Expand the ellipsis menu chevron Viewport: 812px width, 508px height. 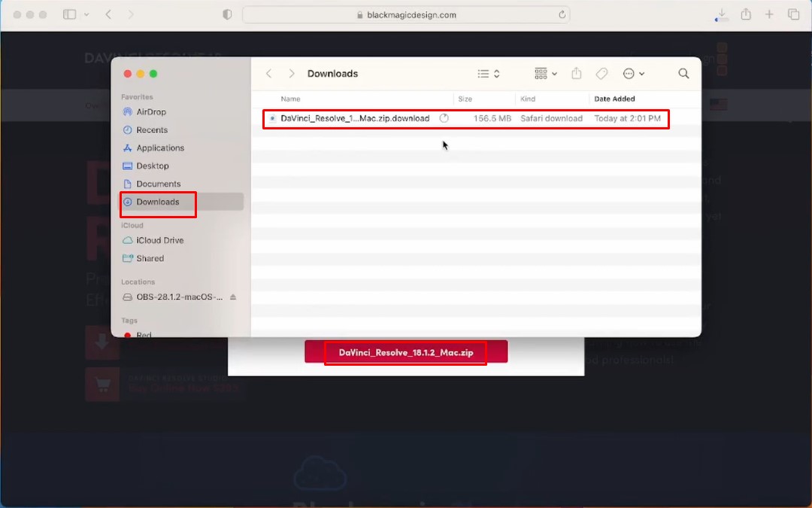click(x=642, y=73)
